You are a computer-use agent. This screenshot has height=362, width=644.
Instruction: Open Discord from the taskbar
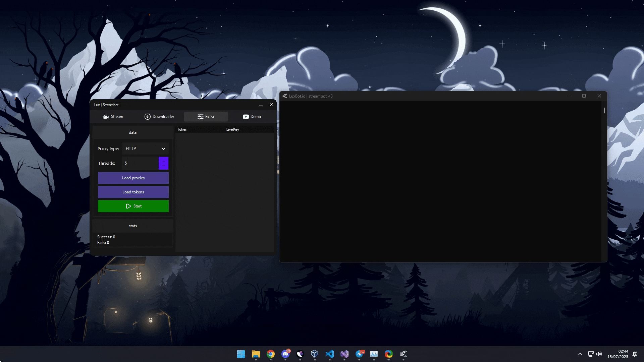click(x=285, y=354)
